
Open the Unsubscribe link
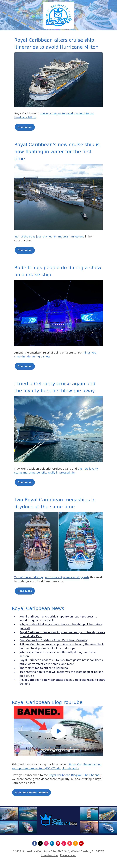49,855
